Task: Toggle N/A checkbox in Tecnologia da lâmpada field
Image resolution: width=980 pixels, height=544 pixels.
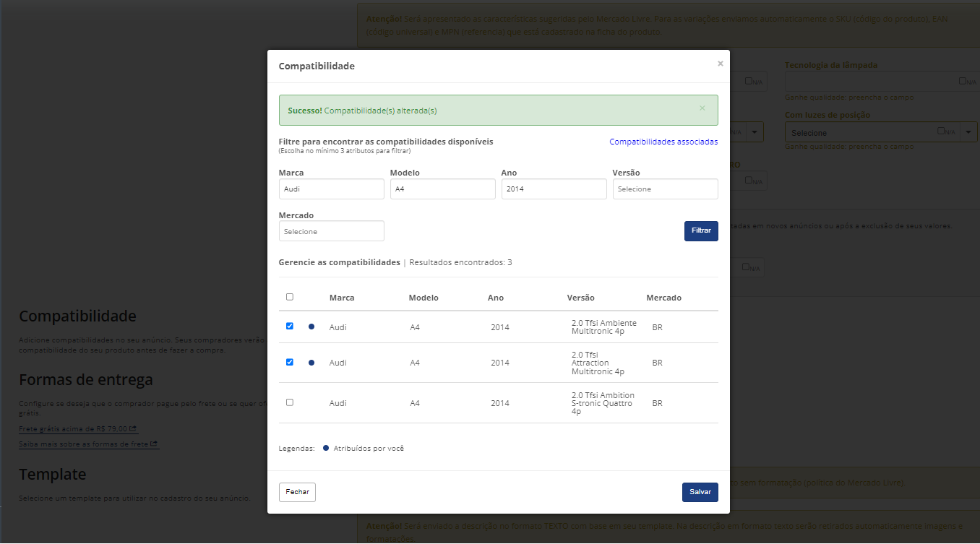Action: pos(963,81)
